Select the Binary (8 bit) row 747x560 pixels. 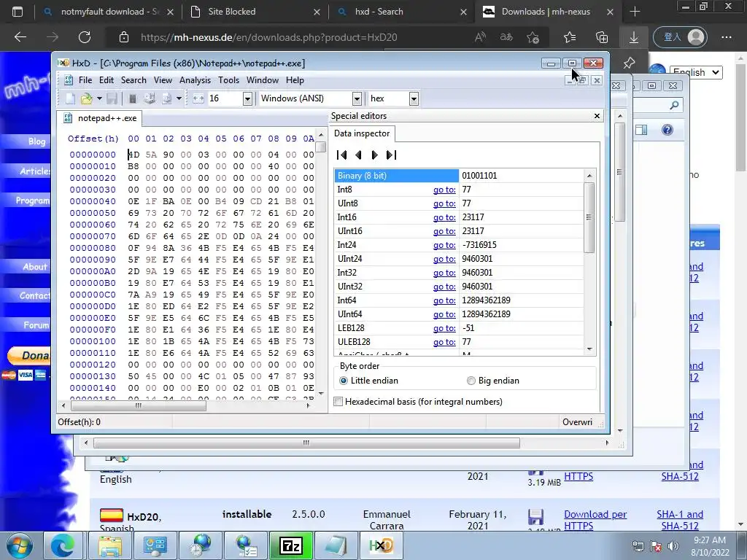point(460,176)
